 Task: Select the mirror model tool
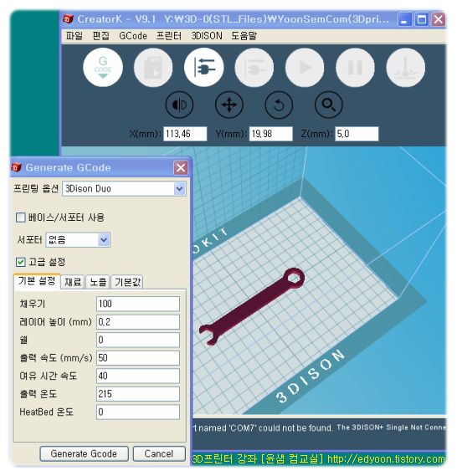[179, 105]
